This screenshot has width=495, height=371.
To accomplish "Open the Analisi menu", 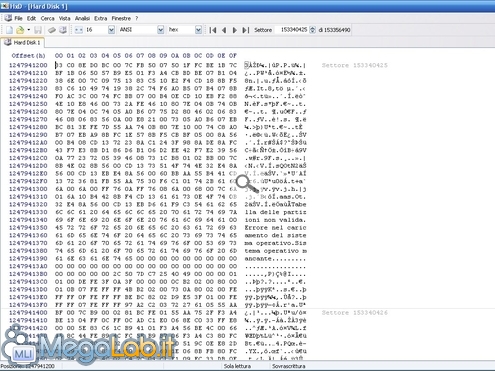I will (82, 18).
